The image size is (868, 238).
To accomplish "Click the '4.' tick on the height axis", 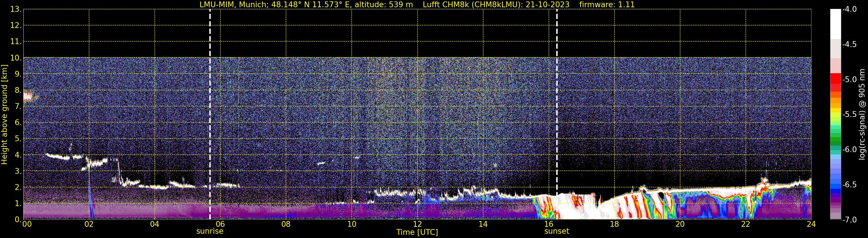I will pos(18,155).
